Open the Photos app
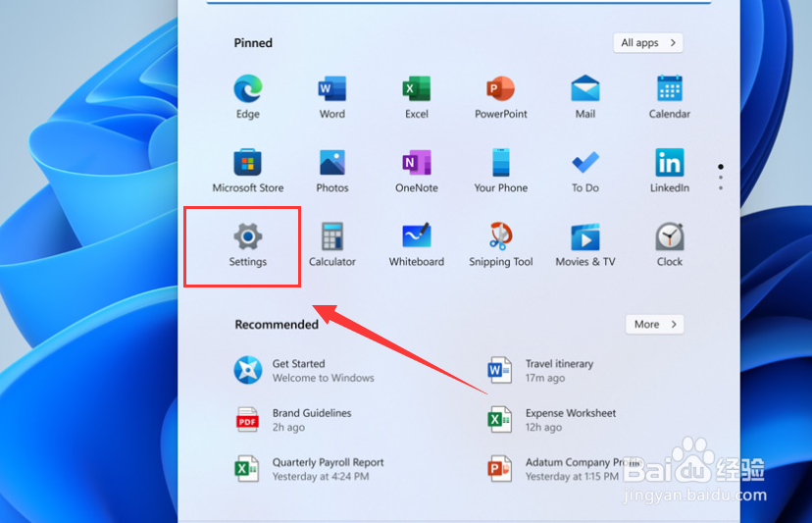 [331, 171]
